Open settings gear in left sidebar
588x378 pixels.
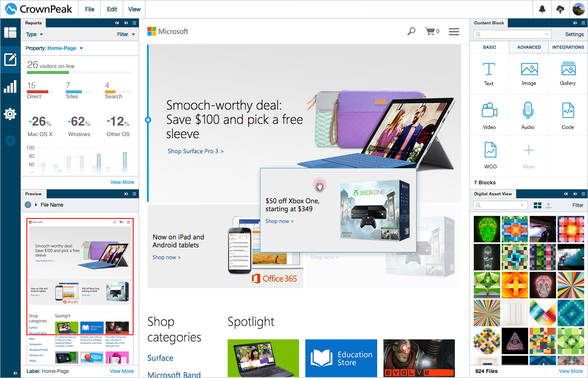pos(10,114)
